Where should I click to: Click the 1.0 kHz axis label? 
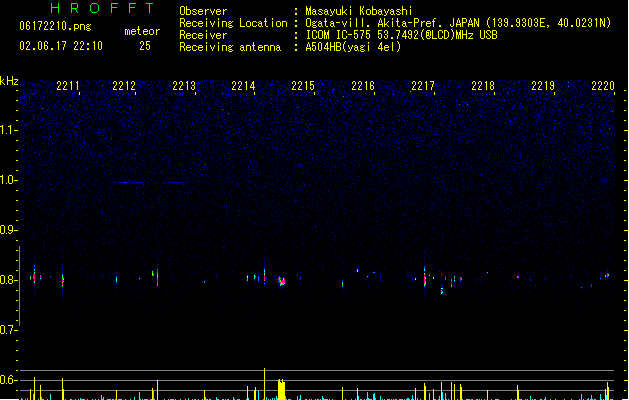(x=8, y=180)
